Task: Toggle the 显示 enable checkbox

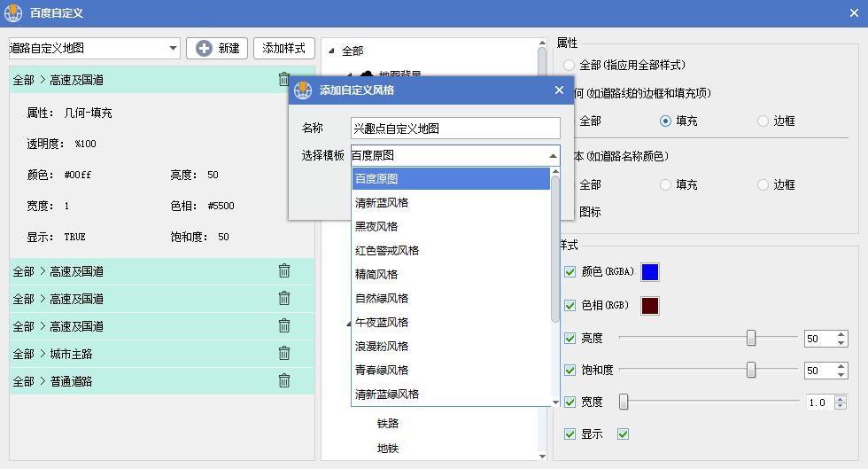Action: pos(570,434)
